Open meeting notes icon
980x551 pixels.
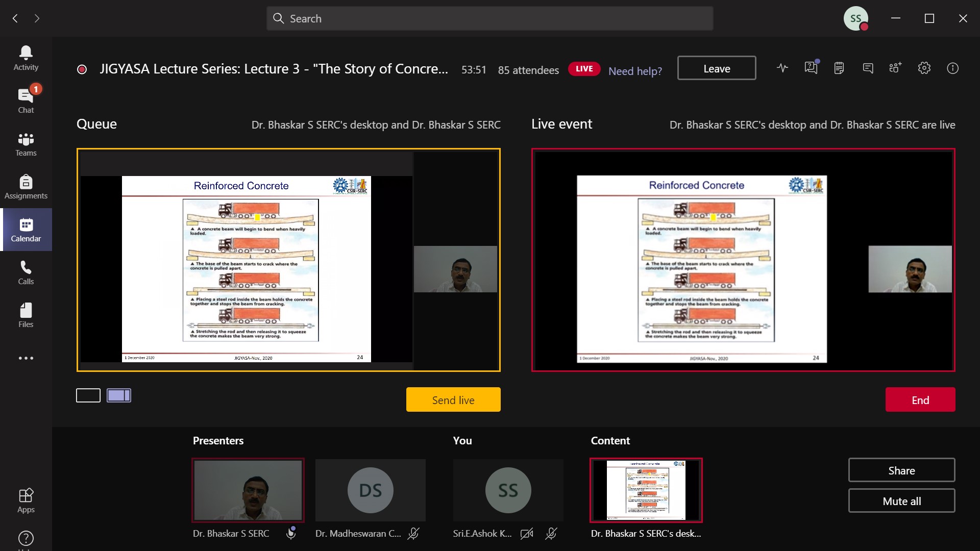[839, 68]
